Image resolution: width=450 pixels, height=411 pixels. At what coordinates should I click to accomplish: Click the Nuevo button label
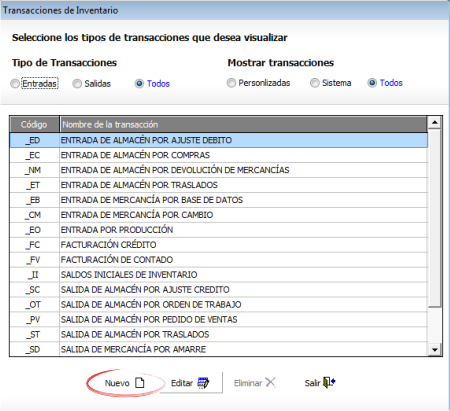coord(117,383)
